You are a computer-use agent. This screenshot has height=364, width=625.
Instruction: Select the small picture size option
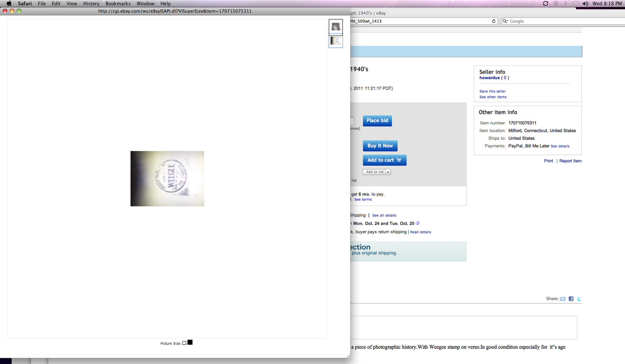(x=184, y=343)
